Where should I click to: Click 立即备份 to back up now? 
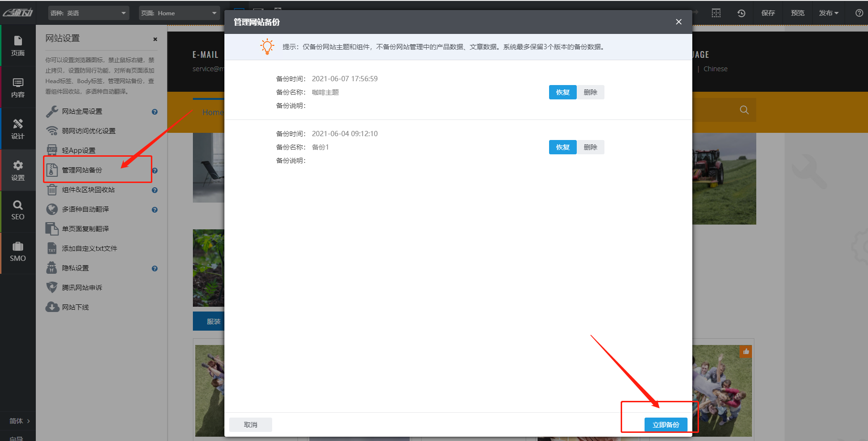pyautogui.click(x=667, y=424)
